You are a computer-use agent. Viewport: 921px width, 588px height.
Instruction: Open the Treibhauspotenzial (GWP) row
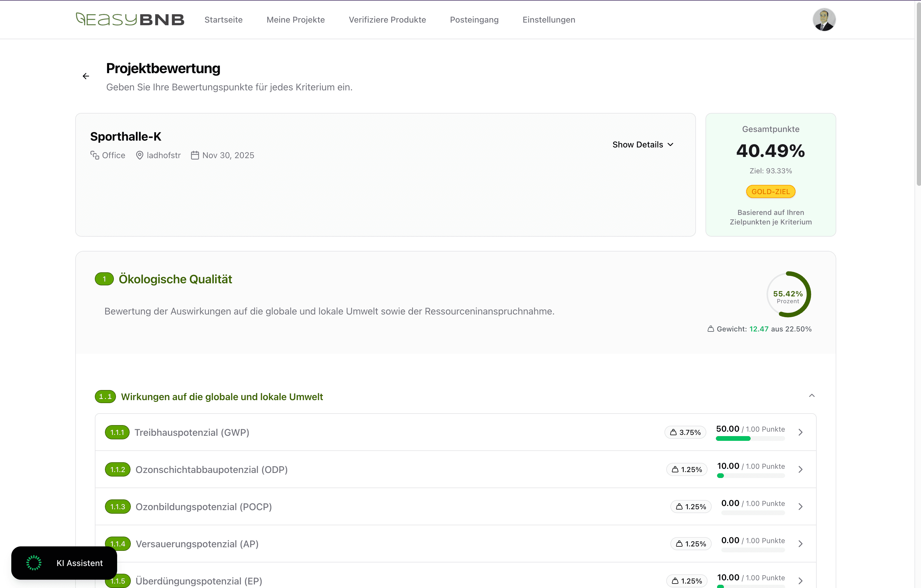click(455, 432)
